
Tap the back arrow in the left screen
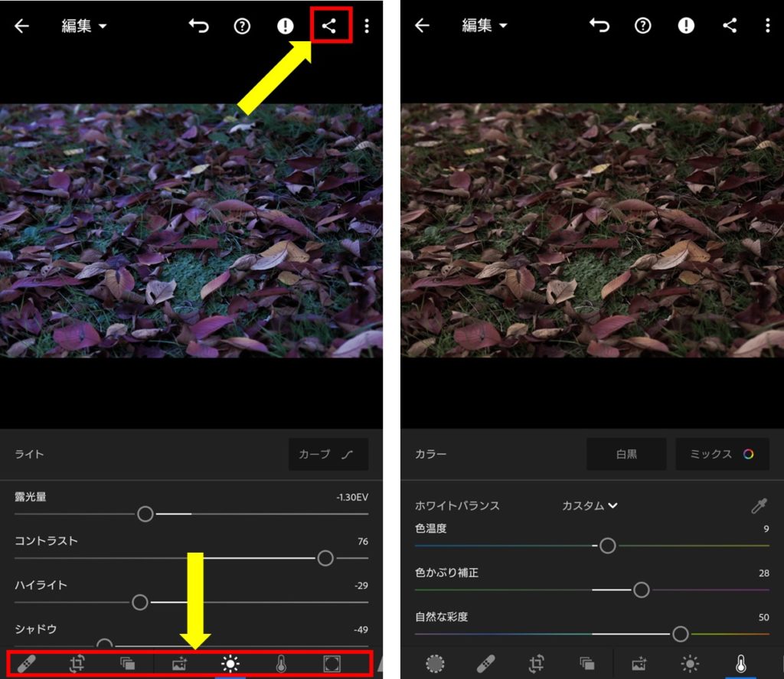coord(21,25)
